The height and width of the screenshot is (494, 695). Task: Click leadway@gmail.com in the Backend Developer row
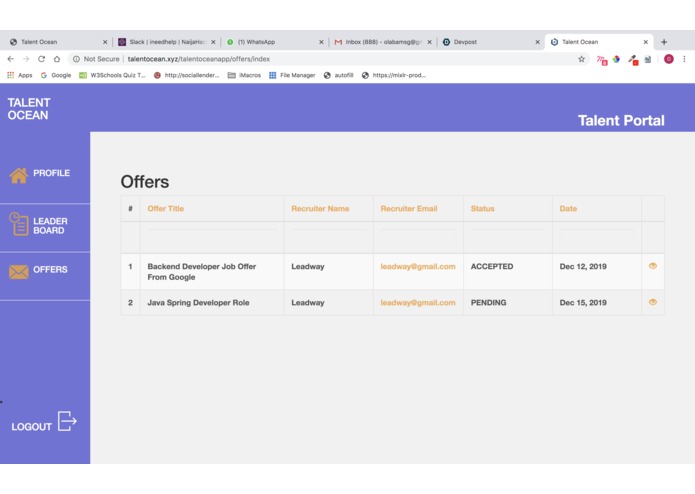tap(418, 266)
